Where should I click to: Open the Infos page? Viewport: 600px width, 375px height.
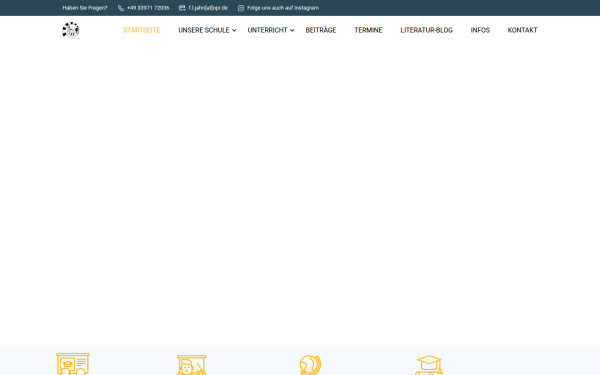[480, 30]
